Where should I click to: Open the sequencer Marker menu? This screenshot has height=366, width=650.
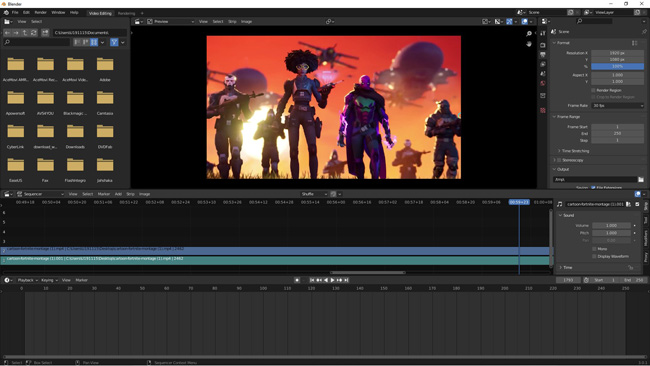[x=104, y=194]
